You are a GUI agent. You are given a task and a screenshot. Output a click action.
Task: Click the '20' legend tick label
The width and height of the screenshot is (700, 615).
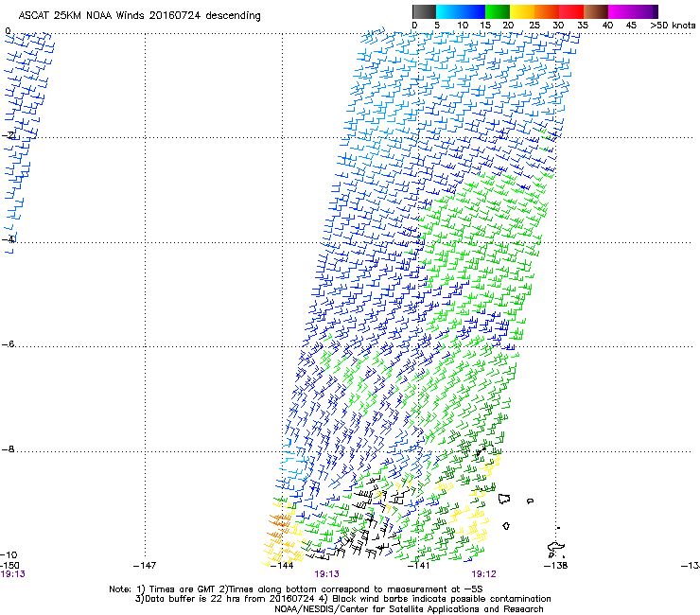pos(508,26)
